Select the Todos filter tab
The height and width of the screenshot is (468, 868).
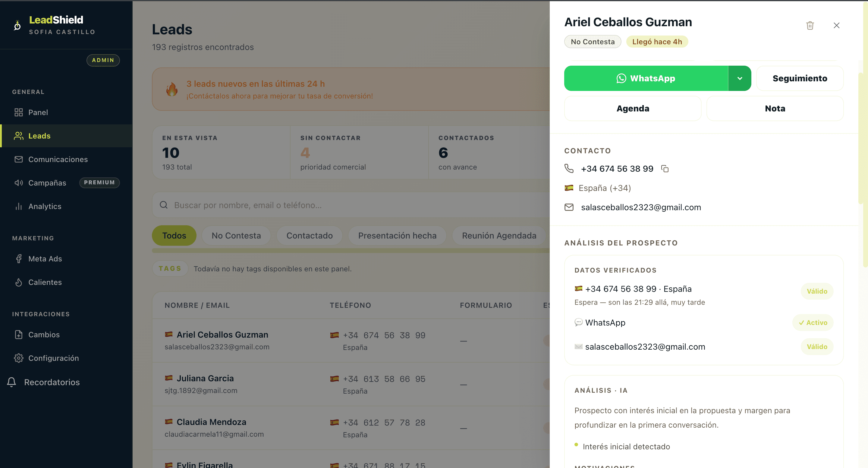(x=174, y=235)
